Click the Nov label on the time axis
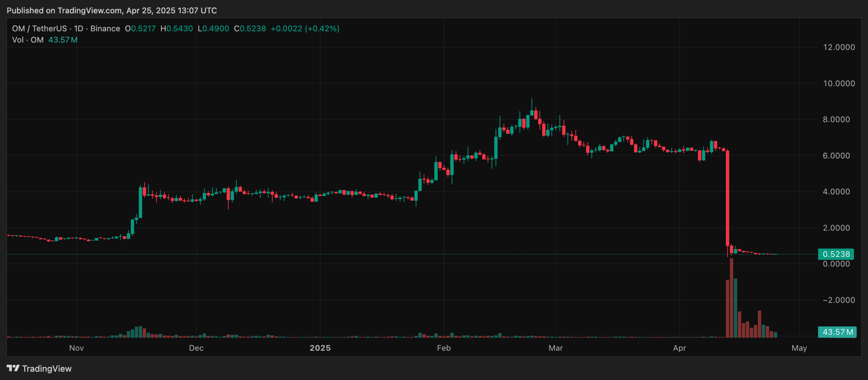The width and height of the screenshot is (868, 380). coord(76,348)
